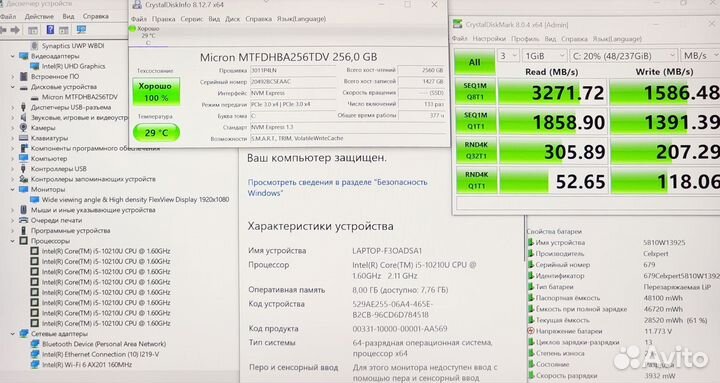
Task: Select the Synaptics UWP WBDI device row
Action: coord(73,45)
